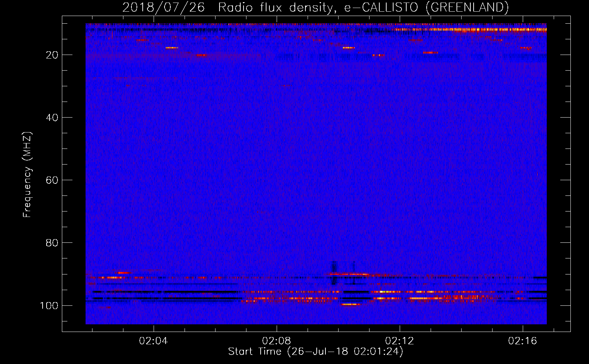Screen dimensions: 589x364
Task: Click the 100 frequency tick label
Action: 49,305
